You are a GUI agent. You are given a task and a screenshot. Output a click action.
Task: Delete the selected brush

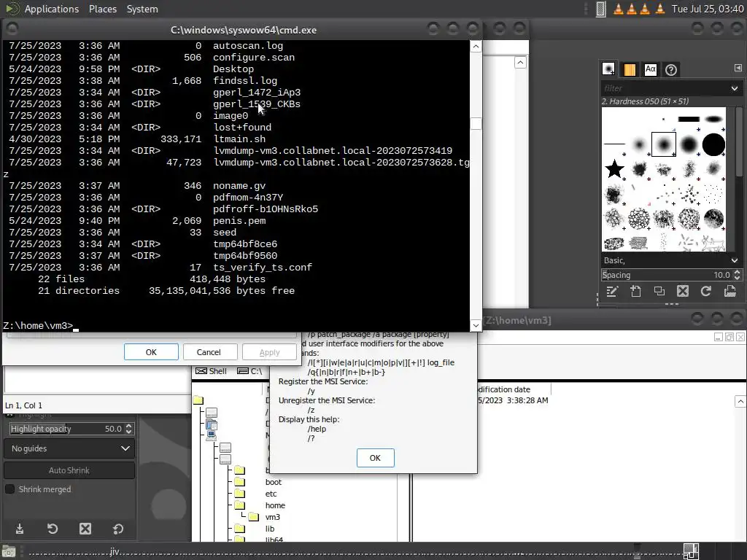click(683, 292)
